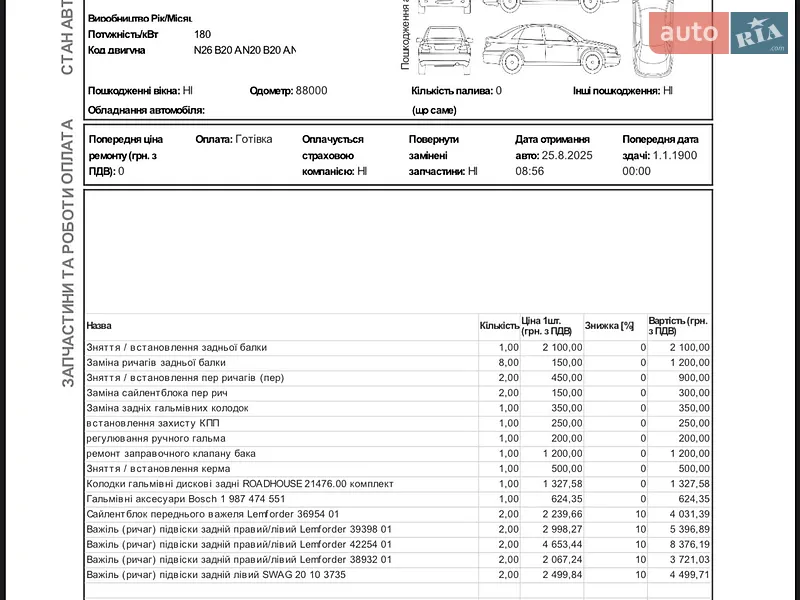Click the 'Обладнання автомобіля' label

[146, 110]
